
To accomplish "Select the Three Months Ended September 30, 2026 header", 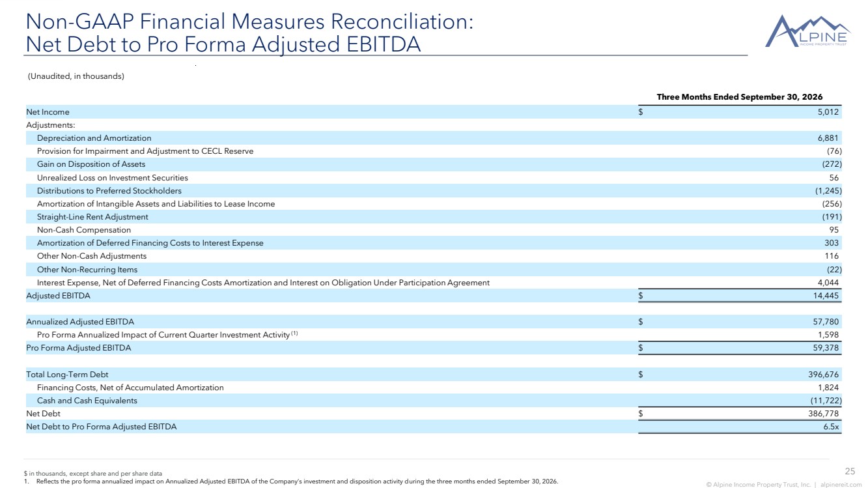I will [739, 96].
